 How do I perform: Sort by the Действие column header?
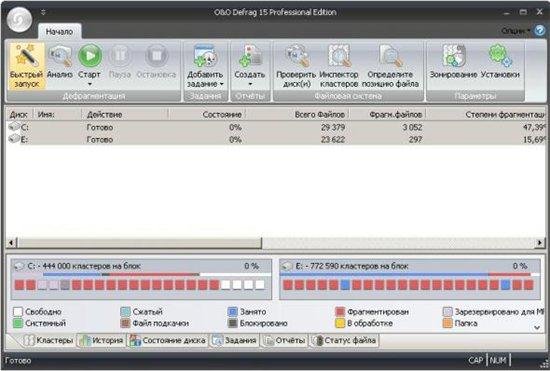tap(125, 114)
